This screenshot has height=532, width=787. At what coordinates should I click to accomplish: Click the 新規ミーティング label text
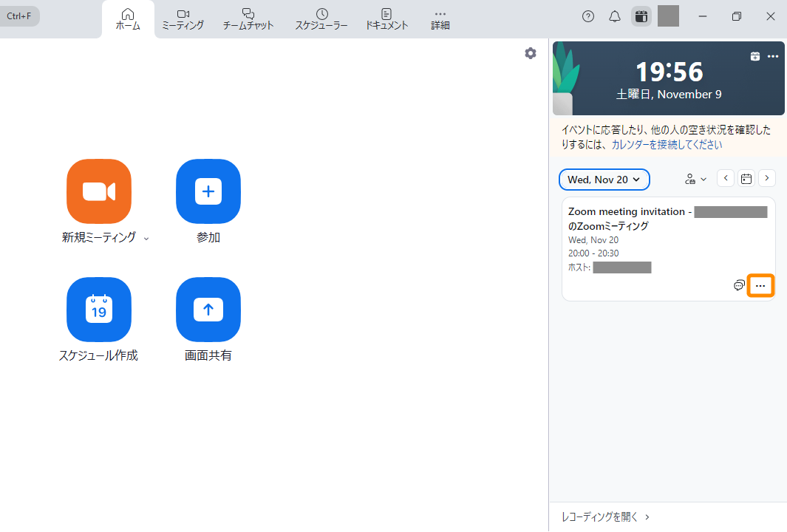[99, 237]
